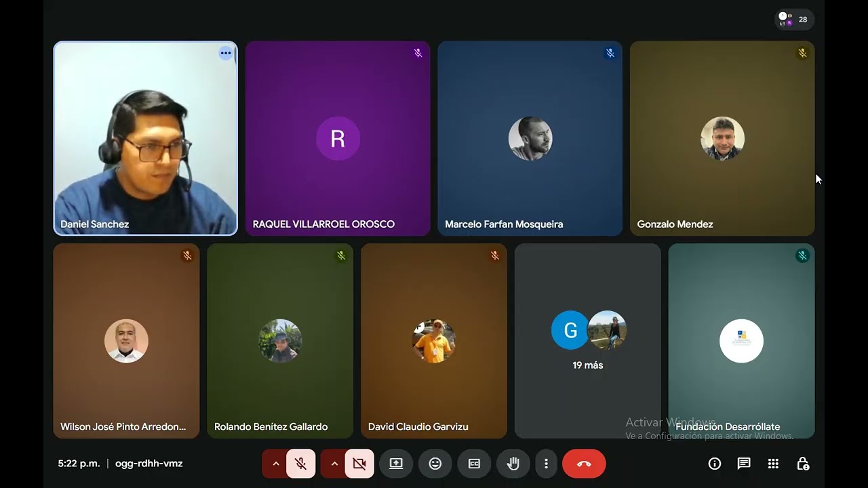The image size is (868, 488).
Task: Click the meeting code ogg-rdhh-vmz
Action: click(149, 464)
